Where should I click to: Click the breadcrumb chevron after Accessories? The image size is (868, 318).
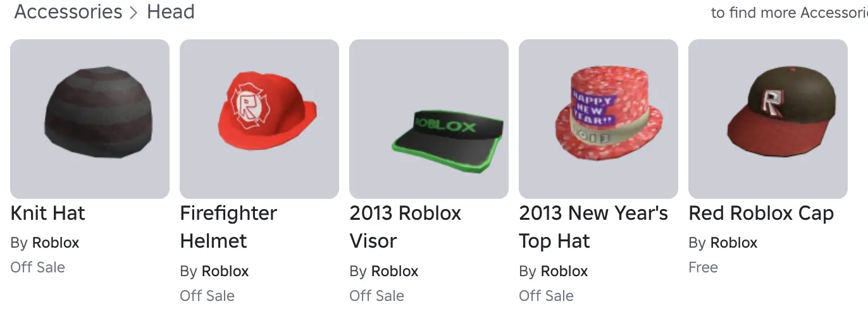[133, 13]
